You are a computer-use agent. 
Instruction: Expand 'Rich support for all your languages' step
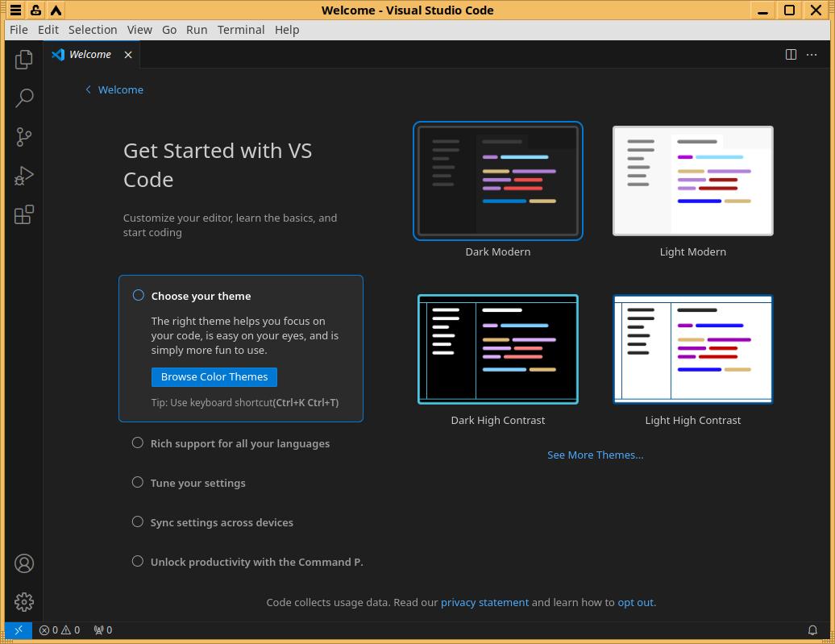coord(239,443)
